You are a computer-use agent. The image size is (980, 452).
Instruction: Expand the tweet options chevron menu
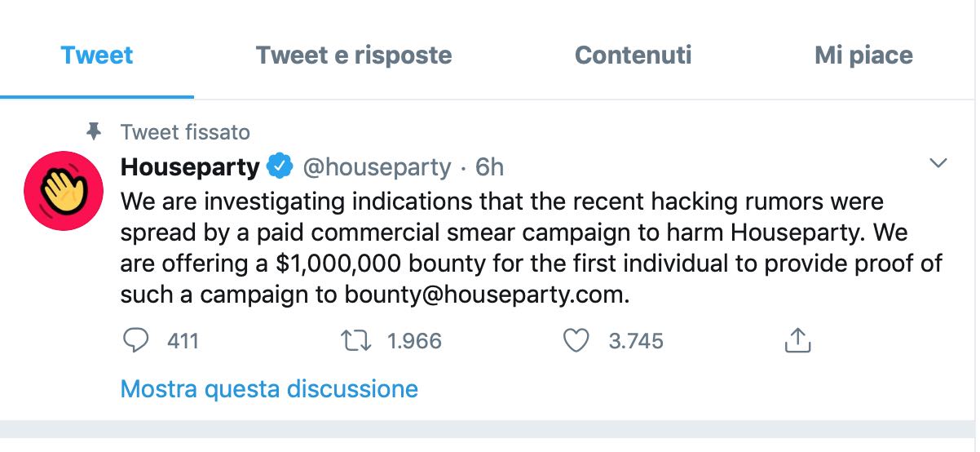click(938, 164)
